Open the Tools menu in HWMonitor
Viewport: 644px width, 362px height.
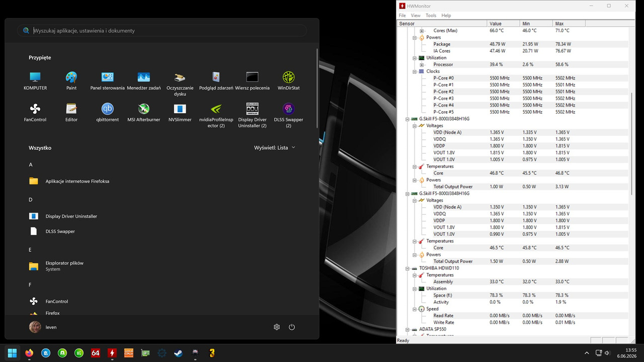click(431, 16)
